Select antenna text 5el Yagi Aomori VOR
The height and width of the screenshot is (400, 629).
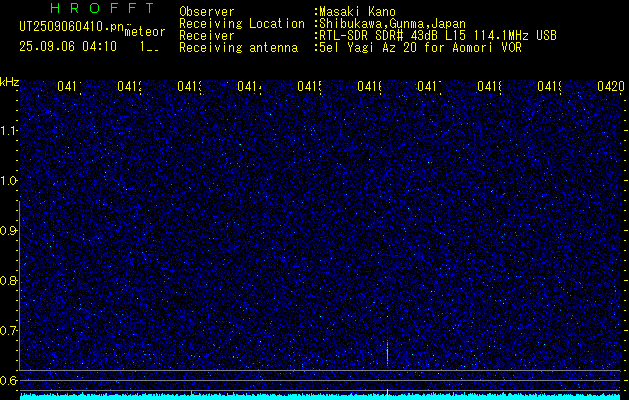click(x=420, y=48)
